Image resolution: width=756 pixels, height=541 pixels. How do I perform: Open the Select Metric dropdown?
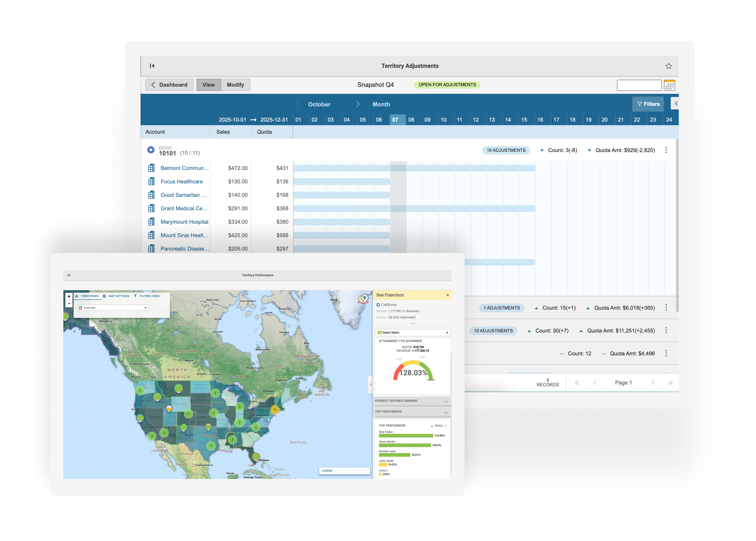[413, 333]
